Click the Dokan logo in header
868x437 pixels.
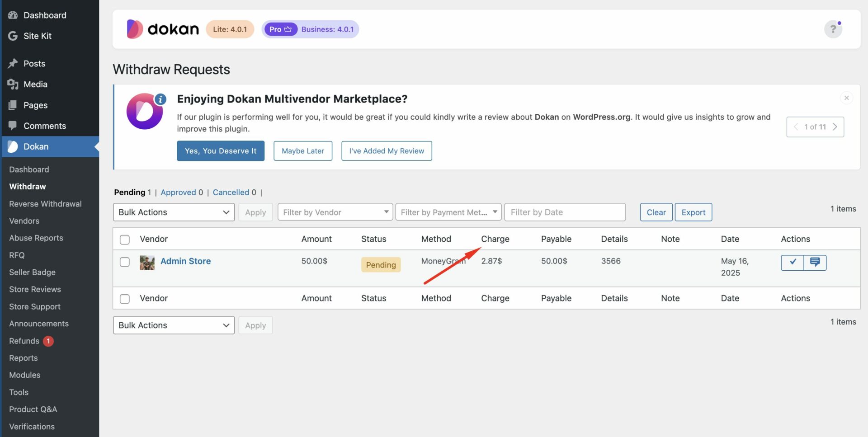pos(163,29)
